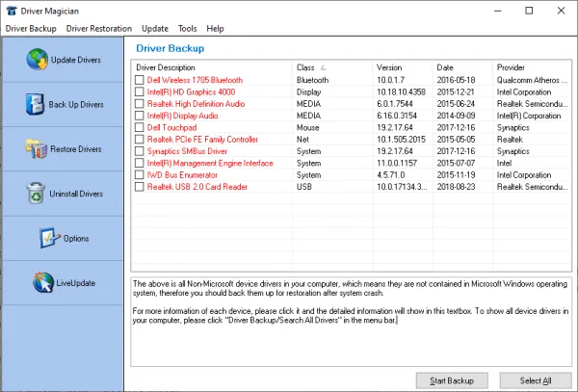Click the Bluetooth class cell
Viewport: 578px width, 392px height.
(312, 80)
